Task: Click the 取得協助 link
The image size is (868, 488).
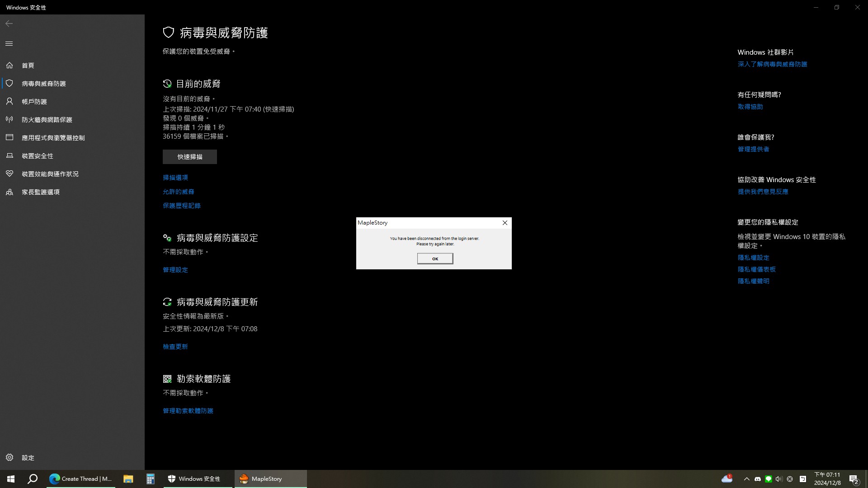Action: point(750,107)
